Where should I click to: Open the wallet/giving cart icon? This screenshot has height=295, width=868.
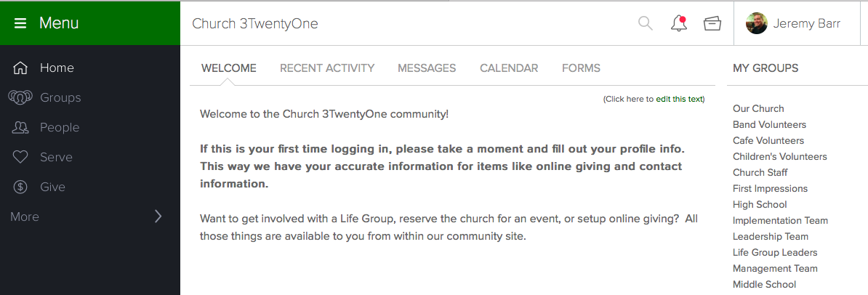[x=712, y=23]
